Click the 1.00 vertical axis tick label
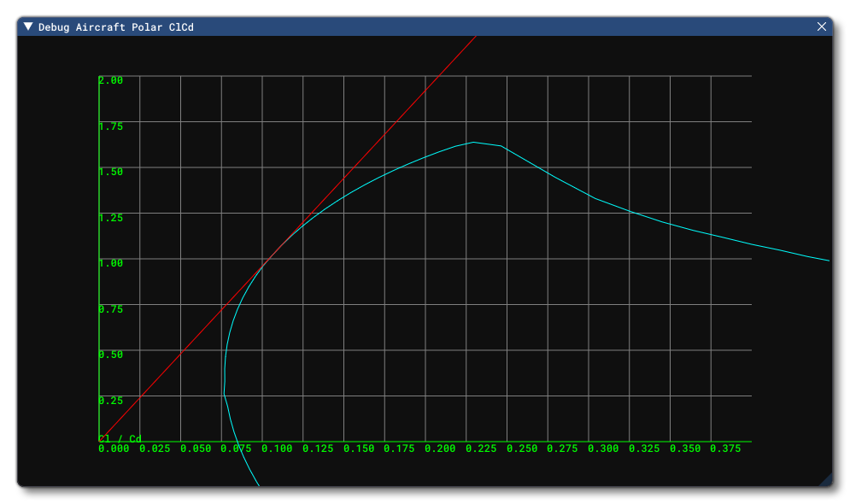The width and height of the screenshot is (850, 504). click(x=111, y=263)
